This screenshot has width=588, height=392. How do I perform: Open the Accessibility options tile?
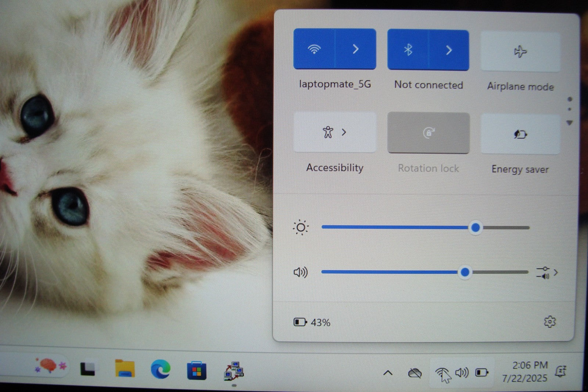coord(334,132)
